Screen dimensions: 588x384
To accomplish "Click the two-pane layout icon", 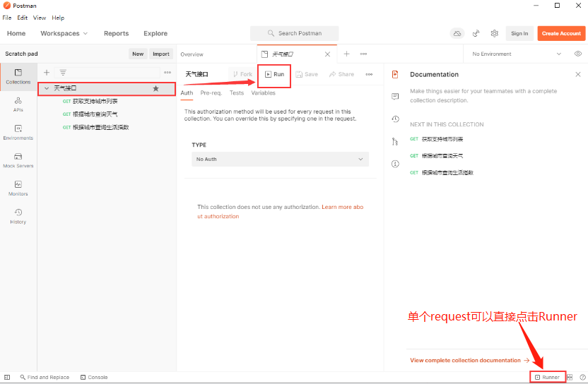I will (570, 377).
